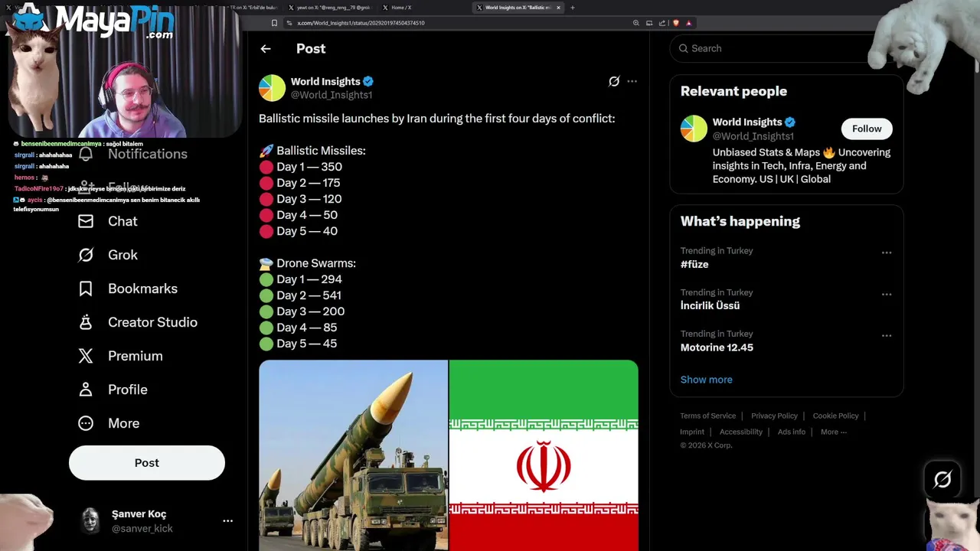Click the magnifier icon in the Search box
This screenshot has height=551, width=980.
684,48
